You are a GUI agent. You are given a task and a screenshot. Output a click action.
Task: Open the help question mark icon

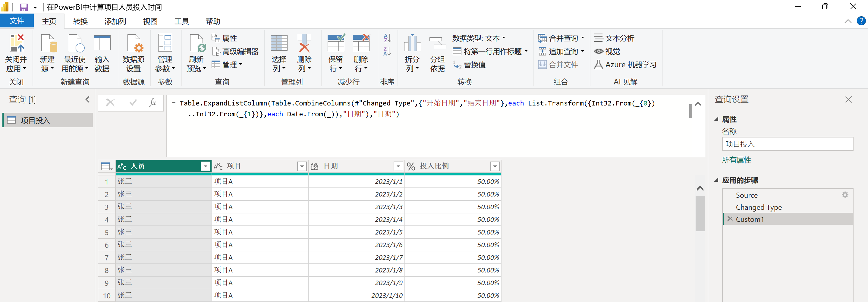pos(861,21)
